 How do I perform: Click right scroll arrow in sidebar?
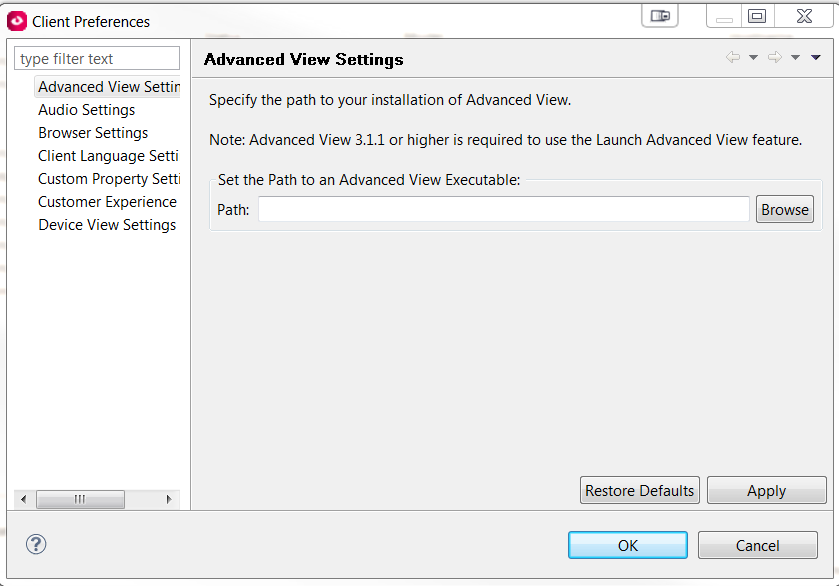pos(169,499)
